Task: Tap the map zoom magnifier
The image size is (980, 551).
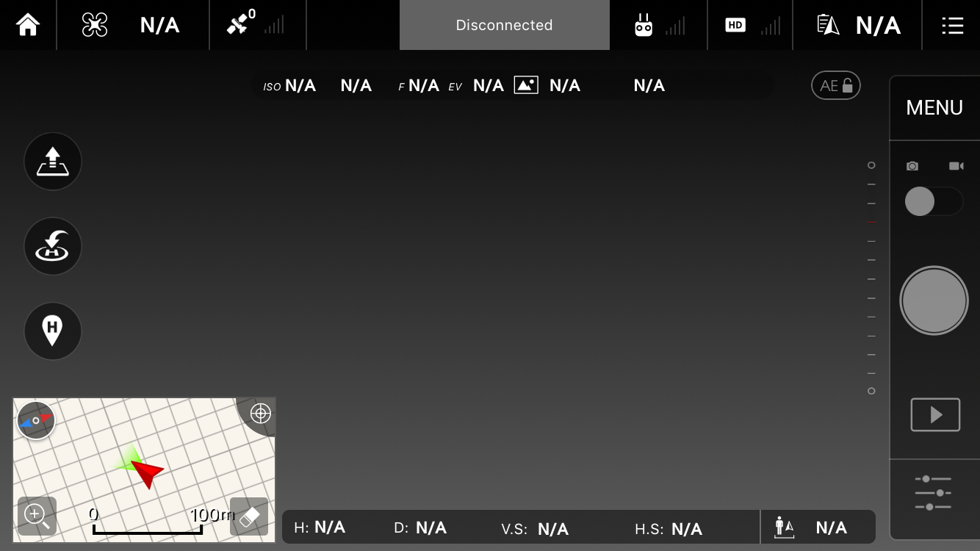Action: (37, 516)
